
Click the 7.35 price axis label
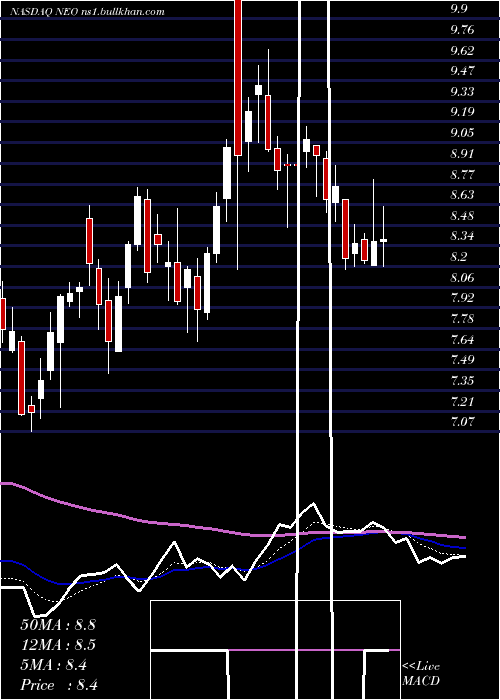[462, 381]
